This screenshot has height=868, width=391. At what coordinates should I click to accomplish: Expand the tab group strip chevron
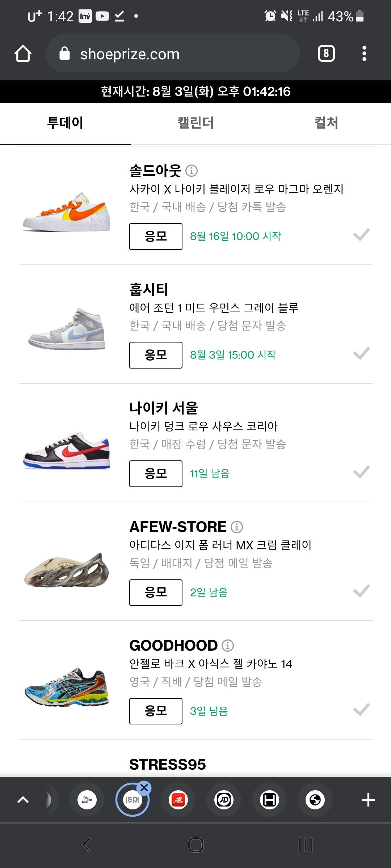coord(23,800)
